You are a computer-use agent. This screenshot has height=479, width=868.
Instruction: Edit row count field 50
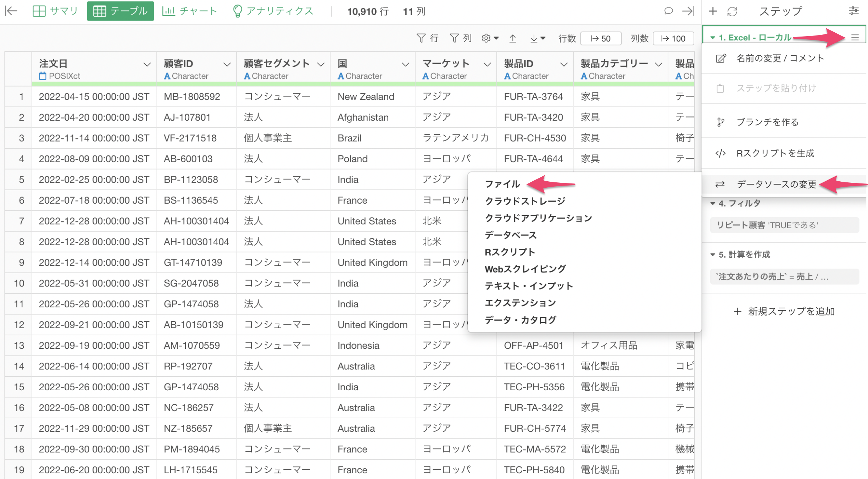pos(601,38)
